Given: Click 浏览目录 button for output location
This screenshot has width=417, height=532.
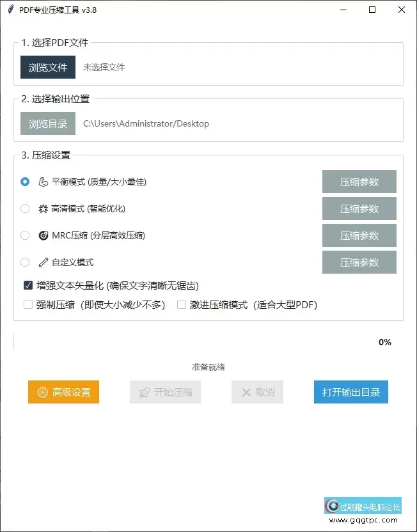Looking at the screenshot, I should click(48, 123).
